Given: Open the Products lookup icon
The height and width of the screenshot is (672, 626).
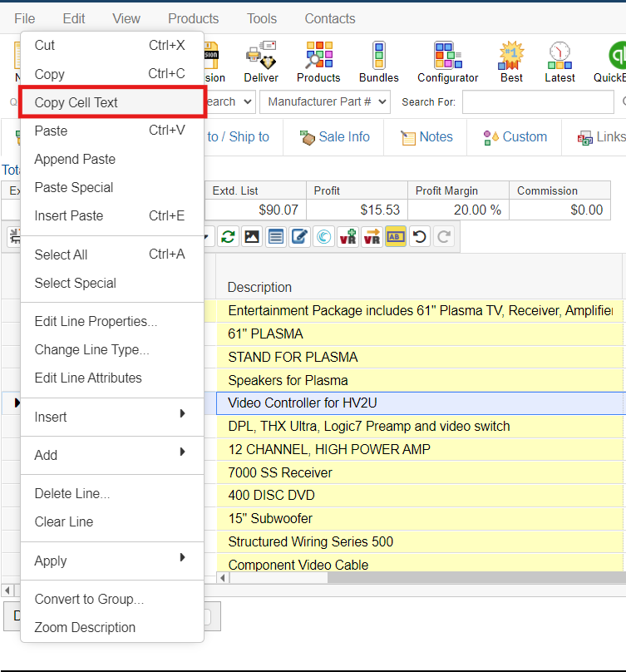Looking at the screenshot, I should pos(318,62).
